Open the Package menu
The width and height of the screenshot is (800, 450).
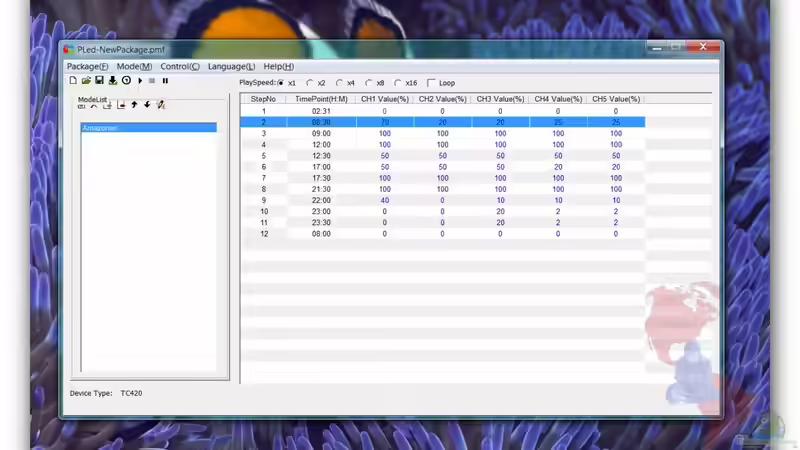pyautogui.click(x=87, y=66)
